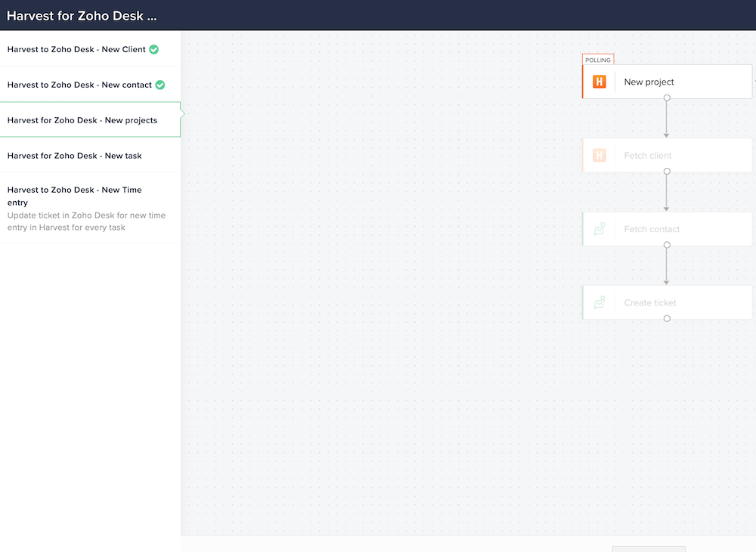Image resolution: width=756 pixels, height=552 pixels.
Task: Click connector node below Fetch client step
Action: pyautogui.click(x=667, y=172)
